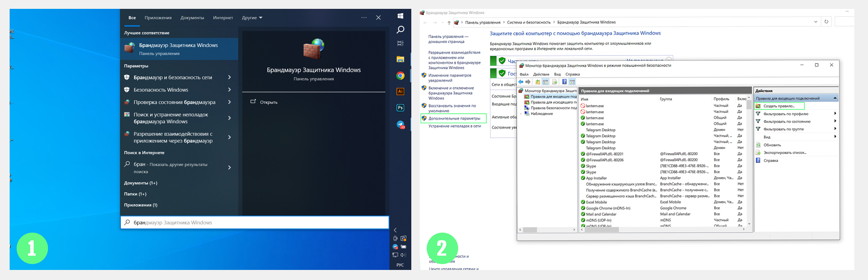Expand Проверка состояния брандмауэра arrow
Screen dimensions: 868x280
coord(229,102)
